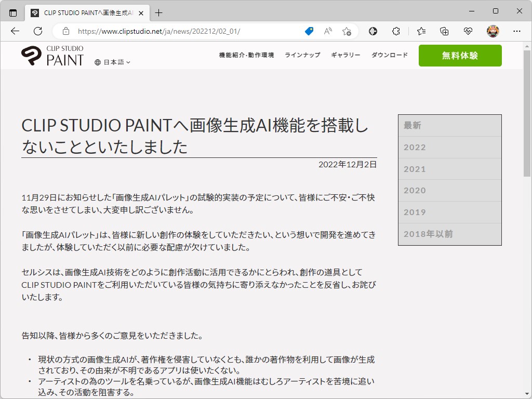The height and width of the screenshot is (399, 532).
Task: Minimize the browser window
Action: tap(472, 11)
